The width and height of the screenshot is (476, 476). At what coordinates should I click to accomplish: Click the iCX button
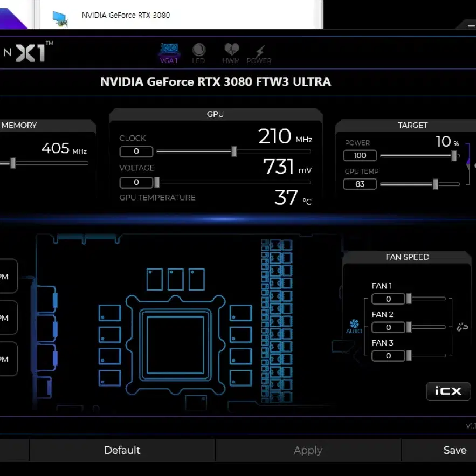(x=448, y=391)
